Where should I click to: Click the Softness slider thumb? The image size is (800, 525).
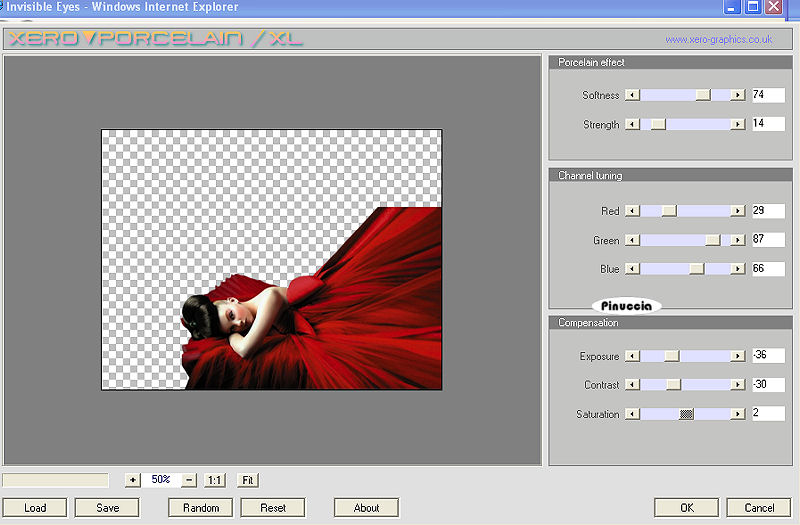point(703,95)
